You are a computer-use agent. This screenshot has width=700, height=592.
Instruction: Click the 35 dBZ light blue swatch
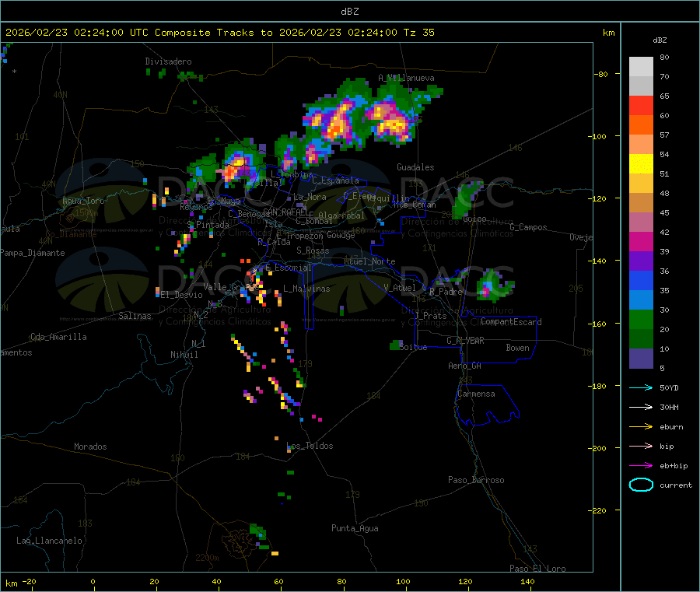tap(641, 300)
